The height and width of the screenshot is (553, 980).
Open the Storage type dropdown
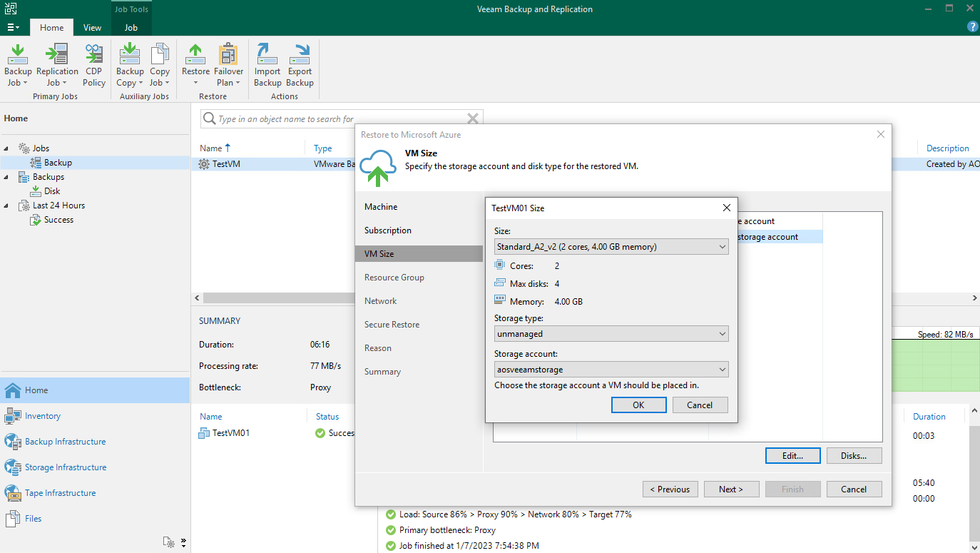click(611, 334)
